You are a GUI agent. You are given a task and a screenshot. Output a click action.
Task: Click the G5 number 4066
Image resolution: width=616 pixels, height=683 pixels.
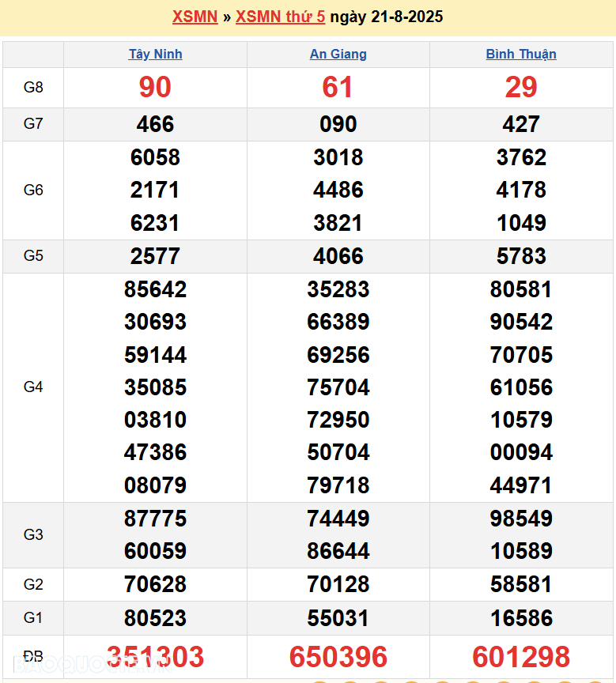coord(338,256)
